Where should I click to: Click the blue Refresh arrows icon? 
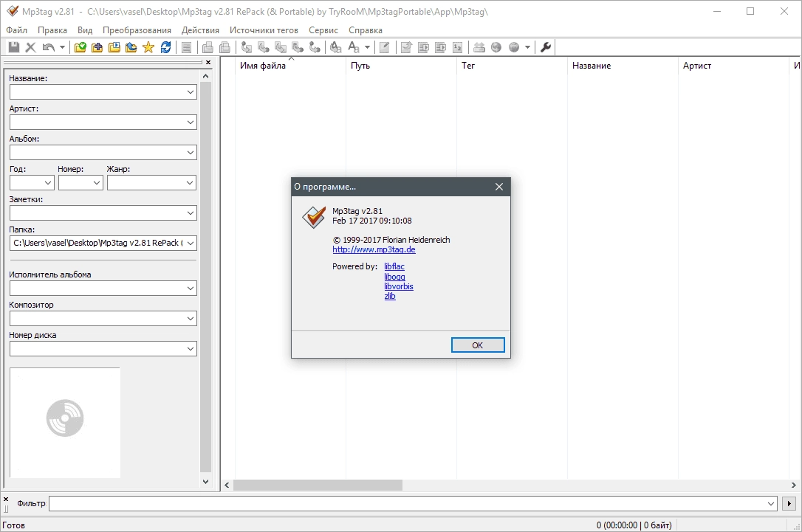point(165,47)
